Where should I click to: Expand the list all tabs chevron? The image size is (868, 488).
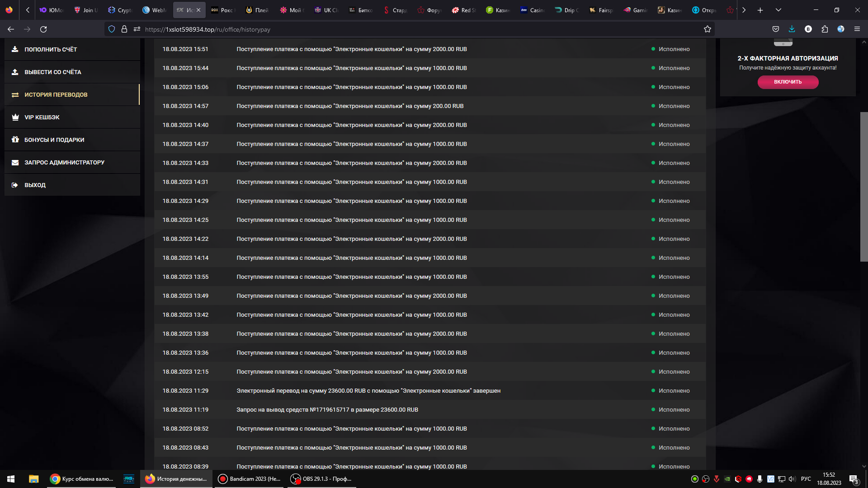(x=778, y=10)
